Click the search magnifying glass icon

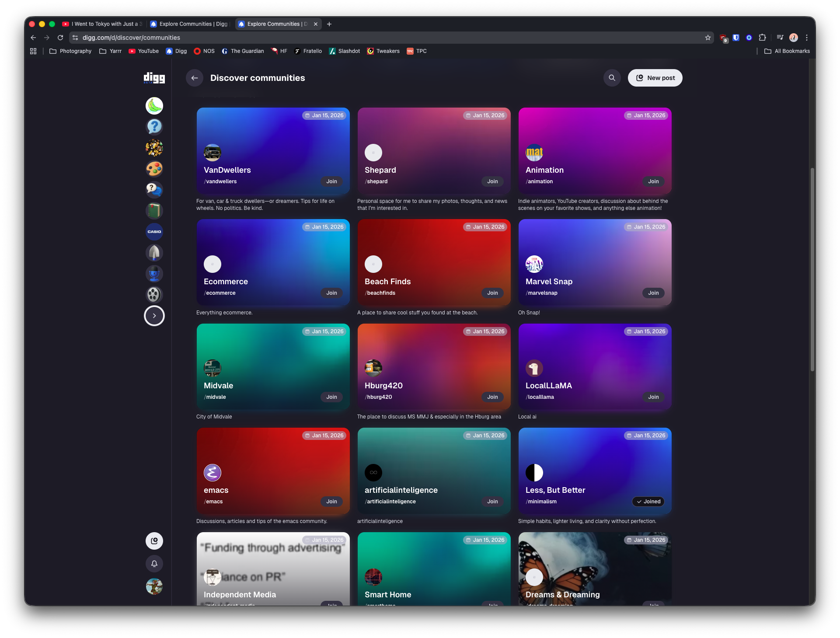[x=612, y=77]
